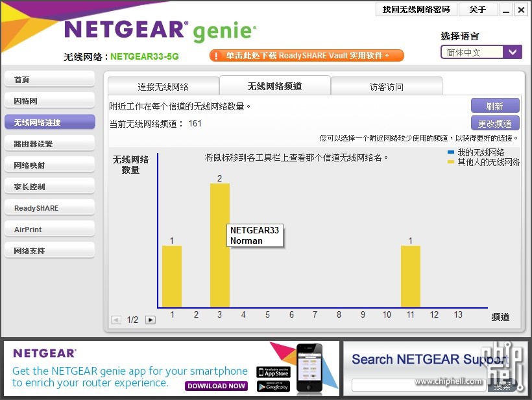This screenshot has height=400, width=532.
Task: Open the language dropdown arrow
Action: click(513, 53)
